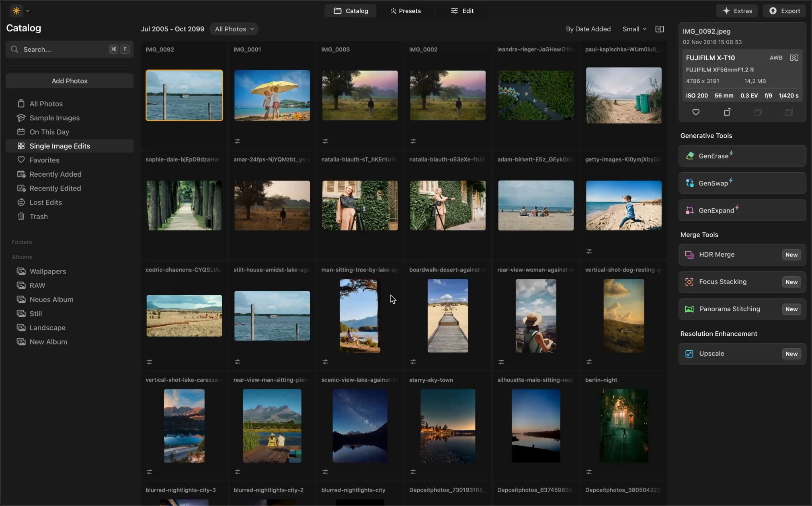
Task: Open On This Day collection
Action: 70,132
